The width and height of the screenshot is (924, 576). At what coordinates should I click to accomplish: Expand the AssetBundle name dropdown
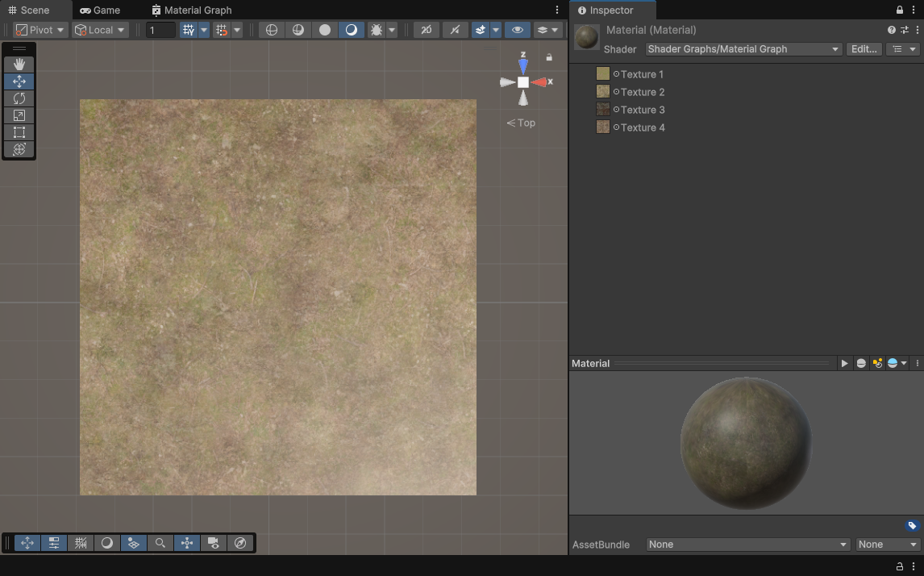click(x=747, y=545)
